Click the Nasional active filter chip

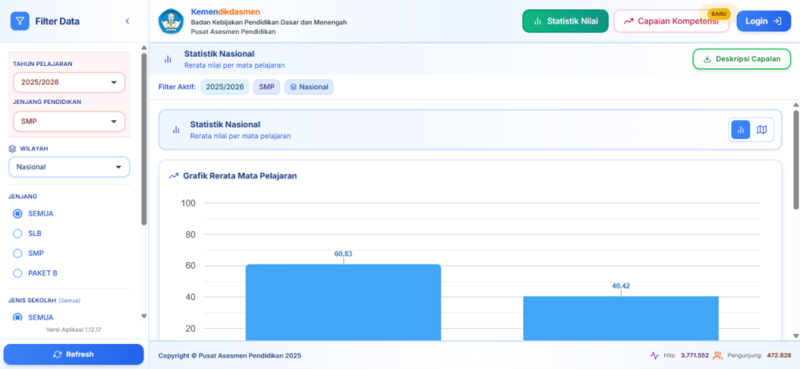309,87
